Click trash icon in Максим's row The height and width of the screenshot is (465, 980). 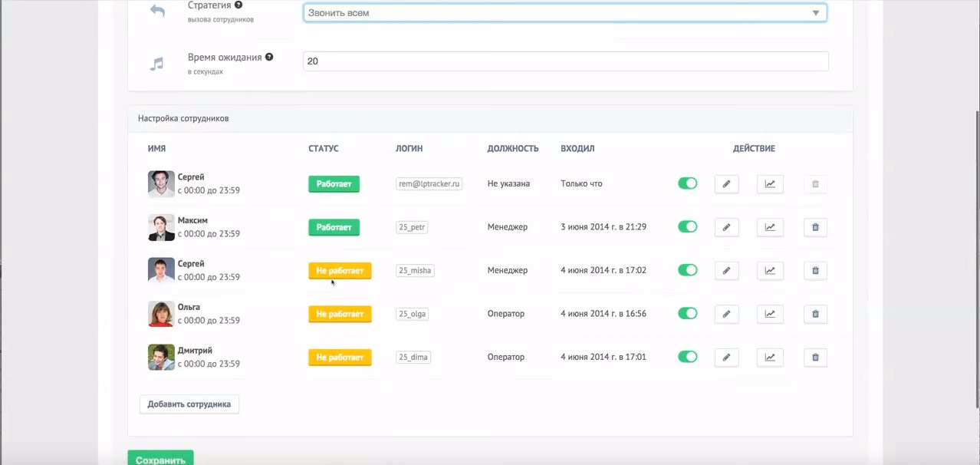(815, 227)
